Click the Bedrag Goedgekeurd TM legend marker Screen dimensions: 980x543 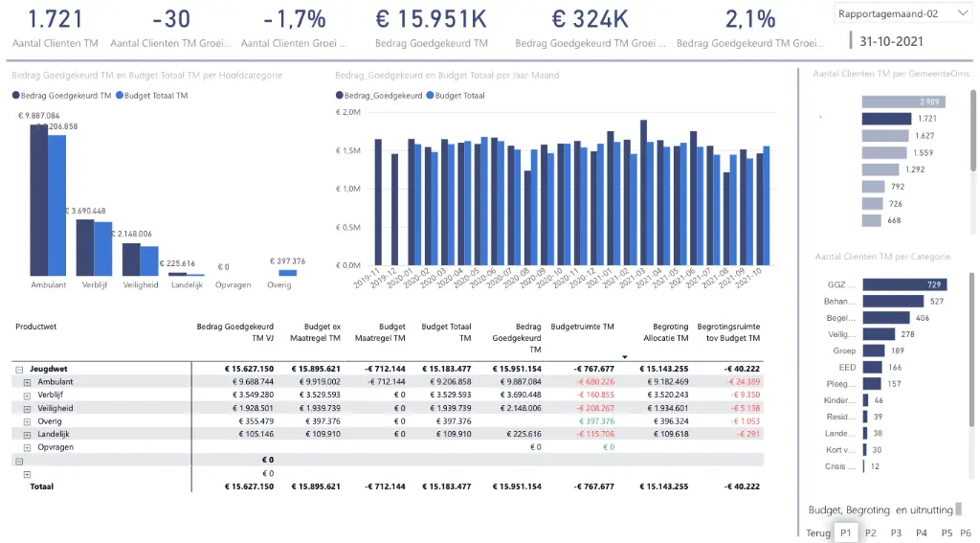coord(15,96)
